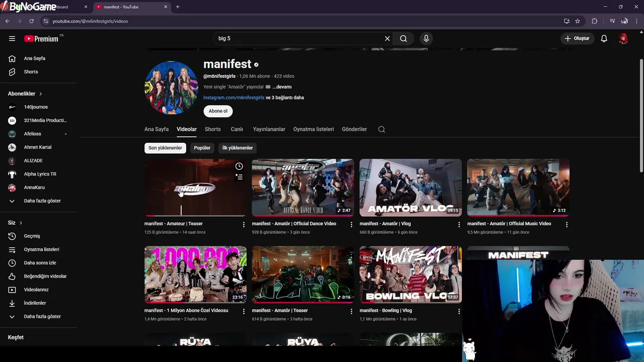
Task: Open ve 3 bağlantı daha links
Action: [285, 98]
